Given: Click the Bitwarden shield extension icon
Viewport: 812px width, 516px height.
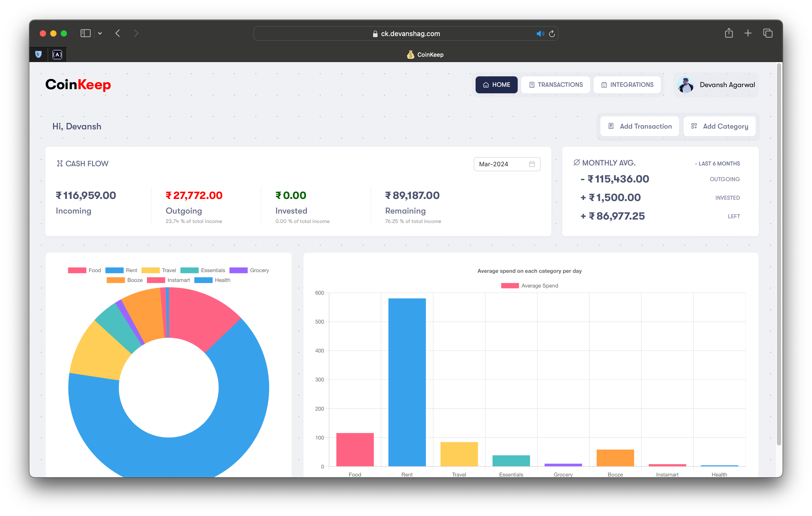Looking at the screenshot, I should point(38,54).
